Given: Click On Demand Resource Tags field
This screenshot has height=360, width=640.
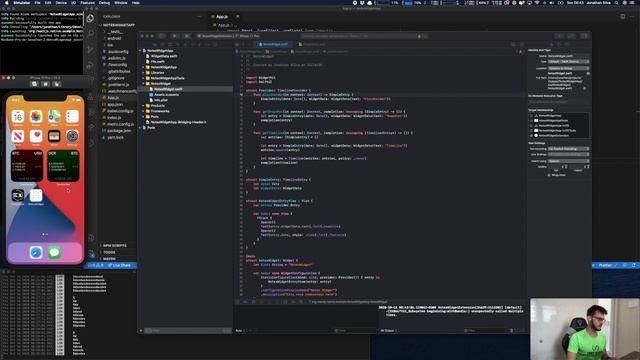Looking at the screenshot, I should click(559, 102).
